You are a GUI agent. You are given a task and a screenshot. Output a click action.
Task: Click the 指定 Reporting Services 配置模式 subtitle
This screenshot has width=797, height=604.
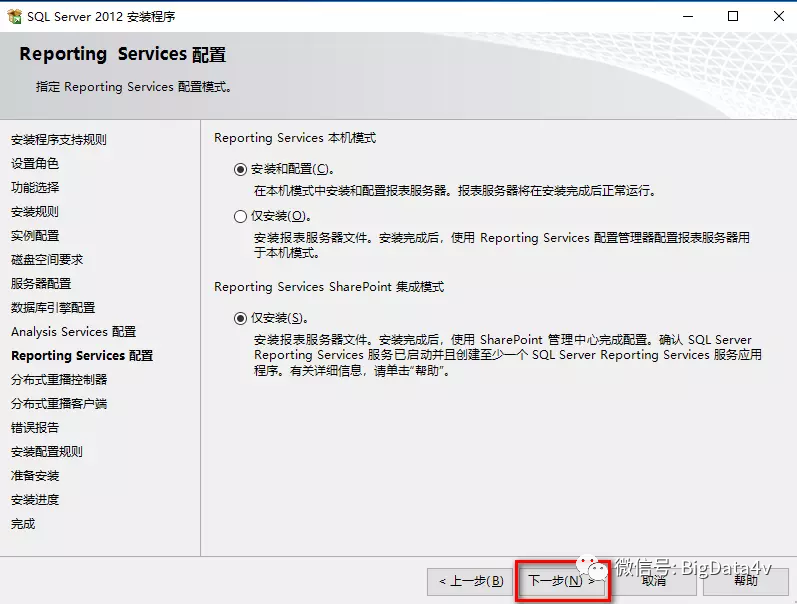pyautogui.click(x=134, y=87)
